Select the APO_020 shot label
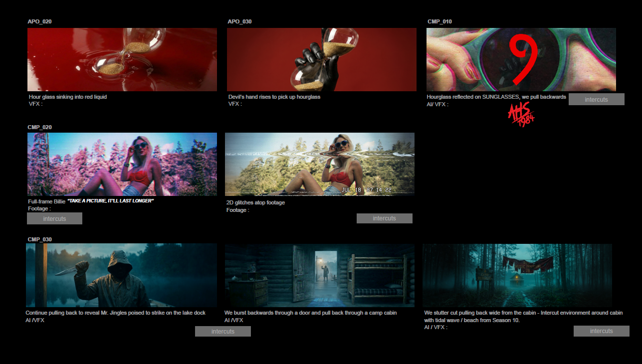 pyautogui.click(x=40, y=21)
